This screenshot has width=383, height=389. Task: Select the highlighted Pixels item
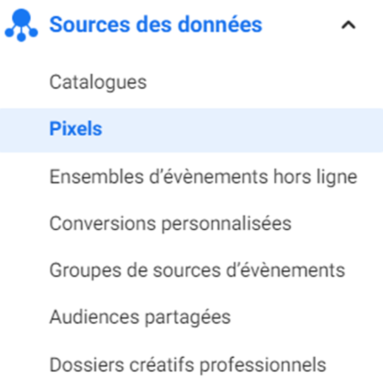click(x=191, y=130)
